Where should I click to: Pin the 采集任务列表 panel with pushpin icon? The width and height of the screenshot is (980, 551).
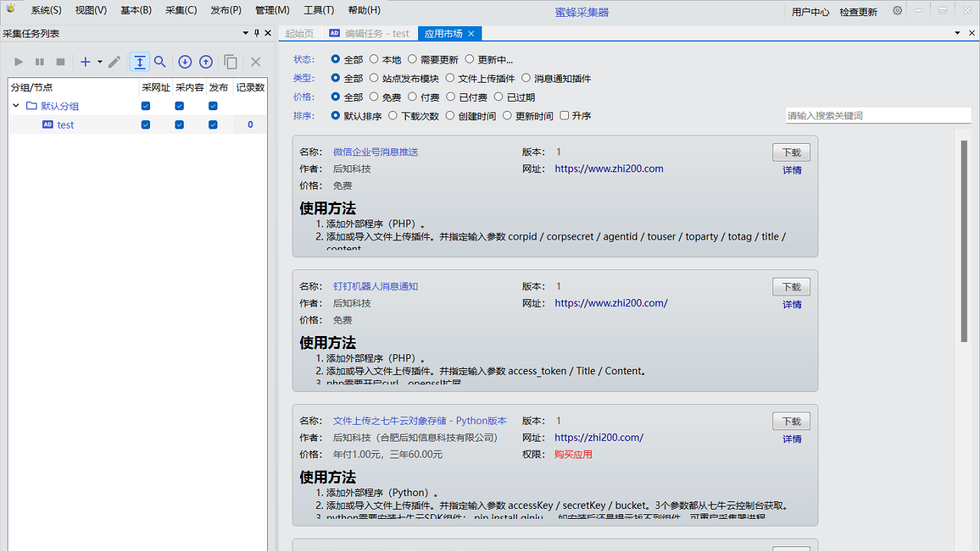click(x=256, y=33)
